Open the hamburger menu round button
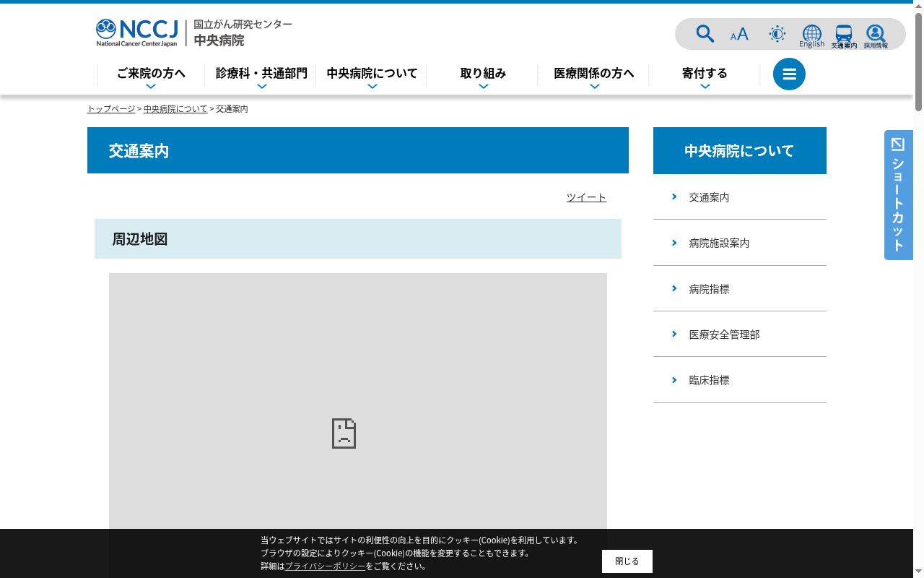Screen dimensions: 924x578 pyautogui.click(x=789, y=74)
